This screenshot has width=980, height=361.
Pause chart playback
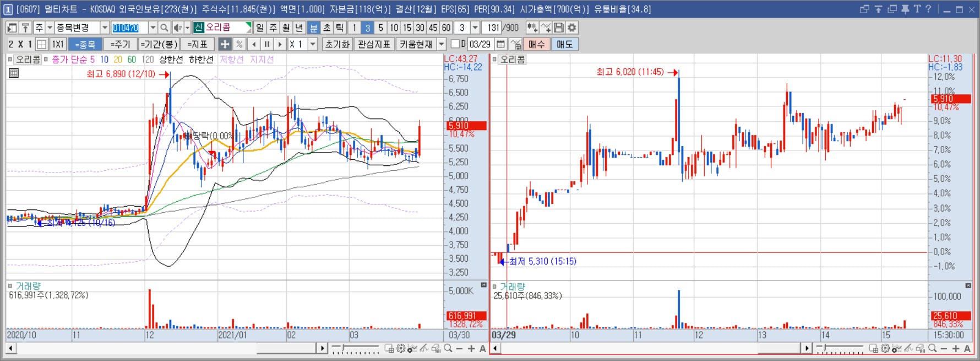267,44
